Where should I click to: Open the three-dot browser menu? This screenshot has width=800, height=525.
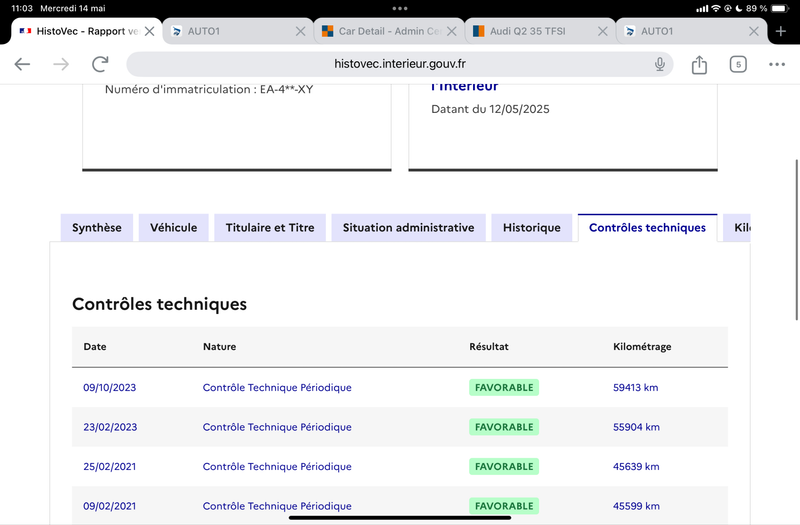click(x=777, y=64)
